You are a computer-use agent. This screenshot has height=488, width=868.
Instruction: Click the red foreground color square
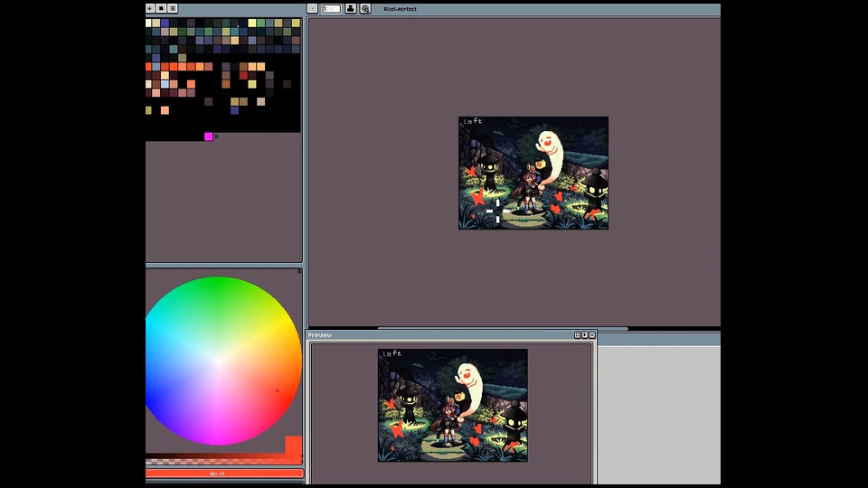(293, 445)
